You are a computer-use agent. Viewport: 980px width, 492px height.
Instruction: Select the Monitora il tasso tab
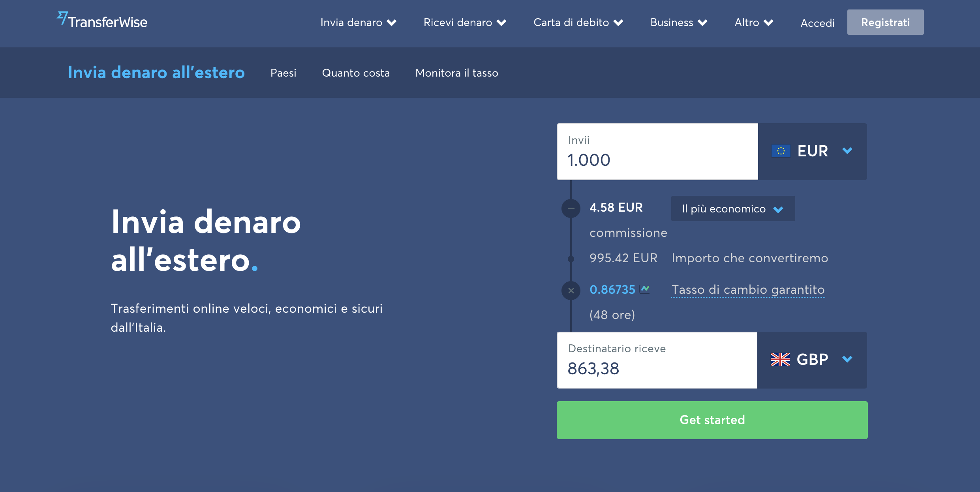(457, 73)
